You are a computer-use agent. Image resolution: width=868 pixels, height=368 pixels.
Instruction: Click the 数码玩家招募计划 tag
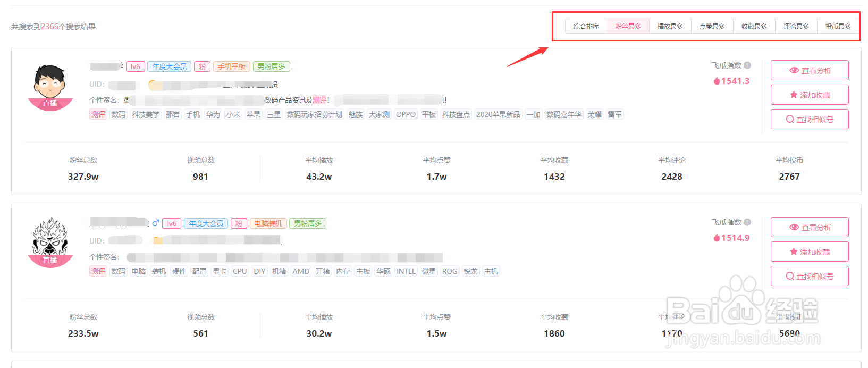(315, 114)
